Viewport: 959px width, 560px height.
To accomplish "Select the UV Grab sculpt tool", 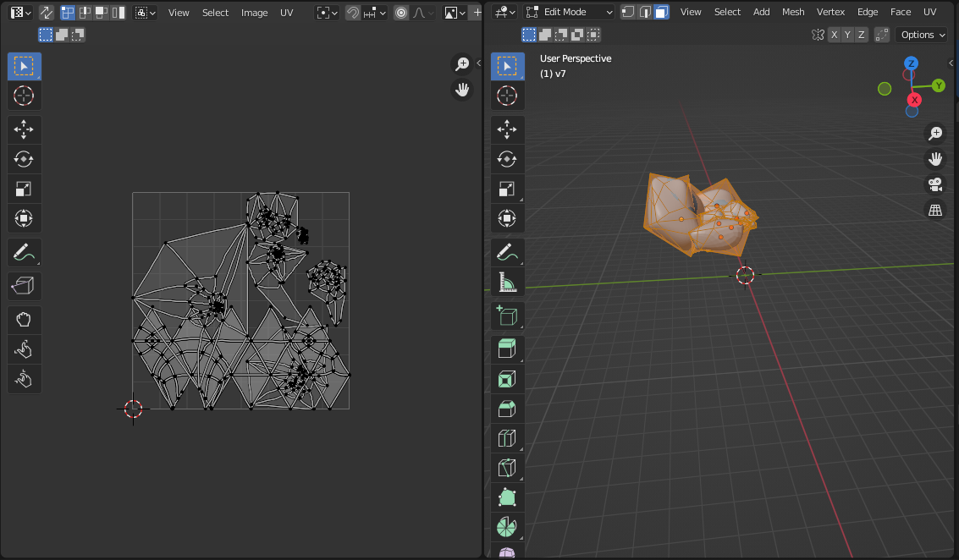I will point(24,320).
